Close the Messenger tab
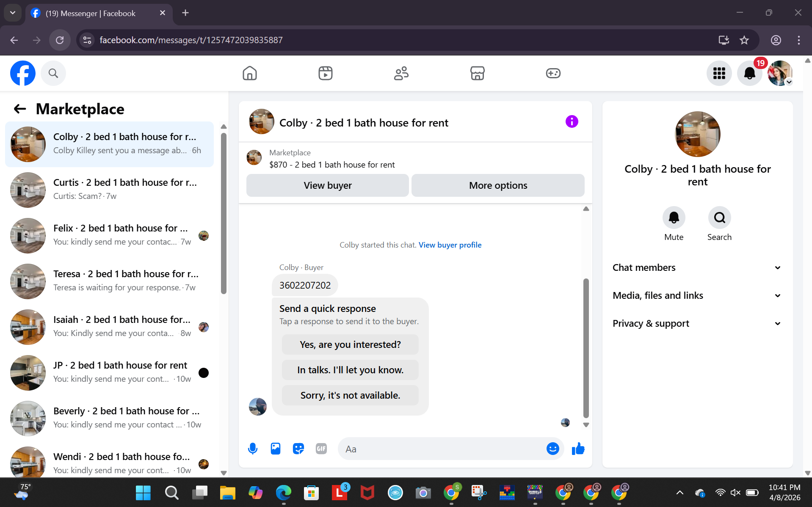The width and height of the screenshot is (812, 507). click(162, 13)
